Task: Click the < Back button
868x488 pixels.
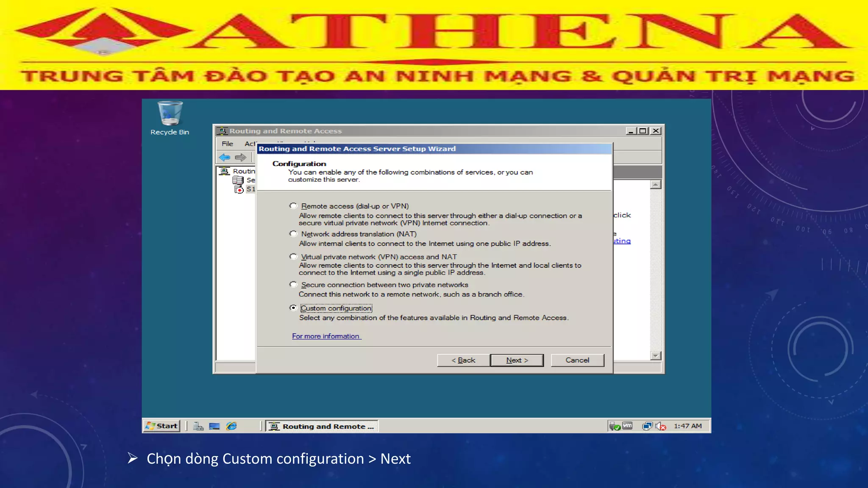Action: click(x=463, y=360)
